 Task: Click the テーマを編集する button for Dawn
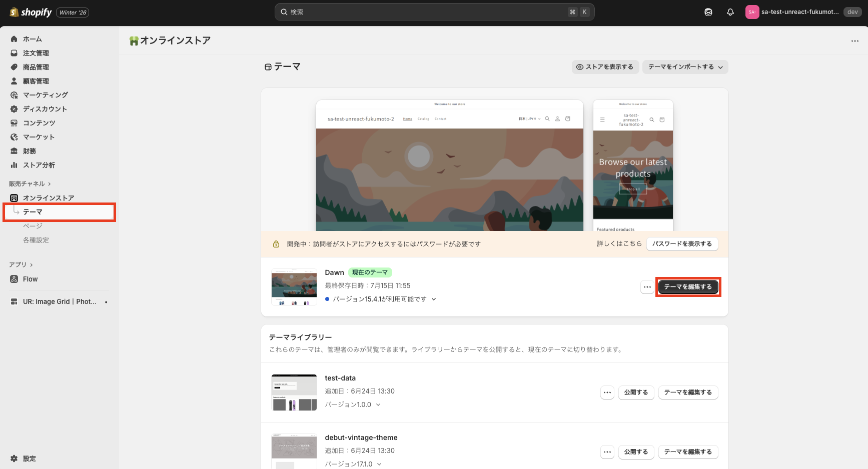(x=688, y=286)
